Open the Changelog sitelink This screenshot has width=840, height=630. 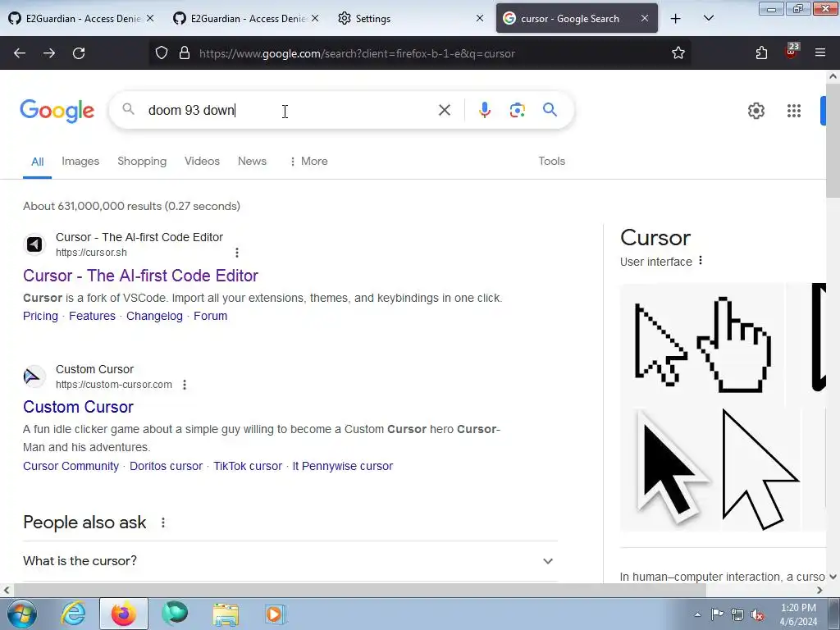(154, 316)
